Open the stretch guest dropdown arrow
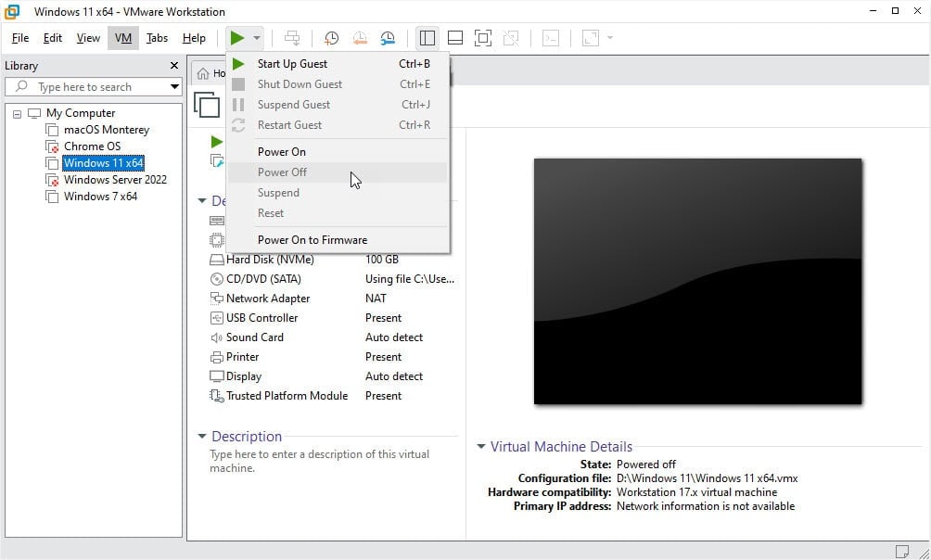 (610, 38)
